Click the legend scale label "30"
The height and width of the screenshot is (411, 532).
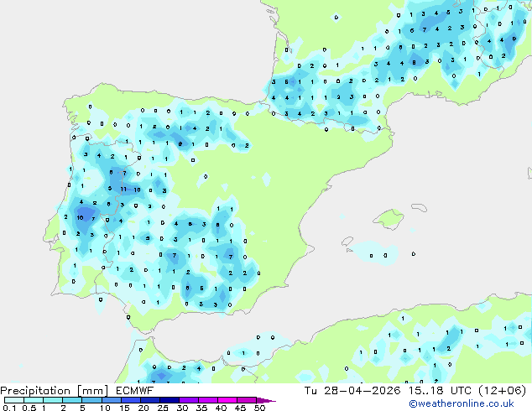182,408
